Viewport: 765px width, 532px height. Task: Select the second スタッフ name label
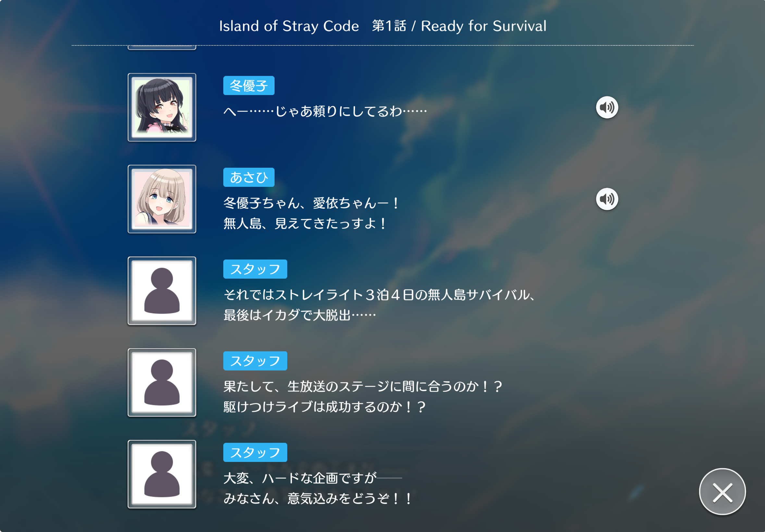[255, 361]
